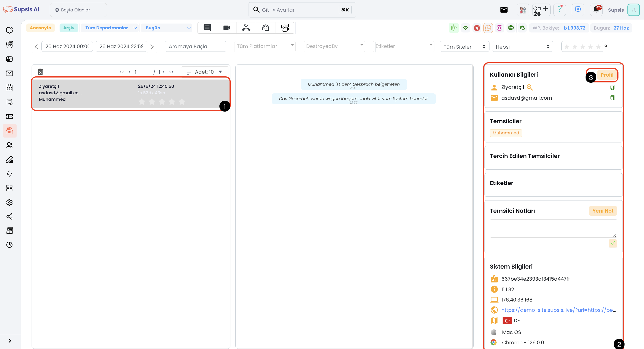Open the chat bubble sidebar icon
Viewport: 644px width, 349px height.
9,30
